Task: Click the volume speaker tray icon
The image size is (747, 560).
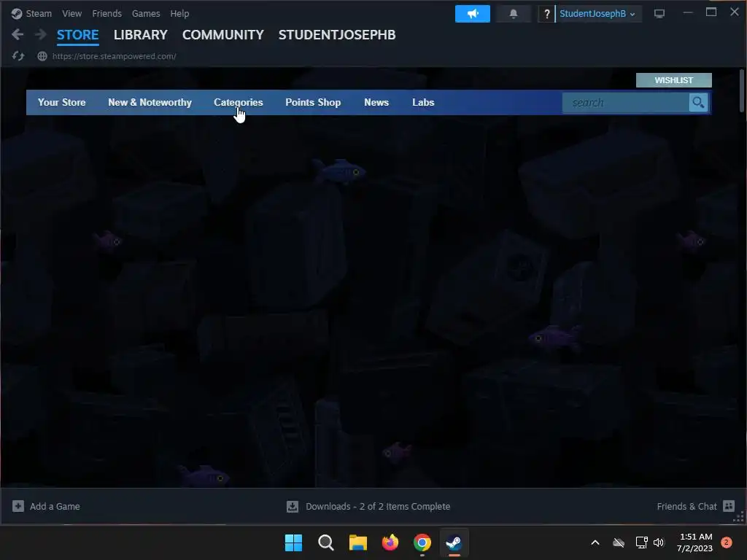Action: [659, 542]
